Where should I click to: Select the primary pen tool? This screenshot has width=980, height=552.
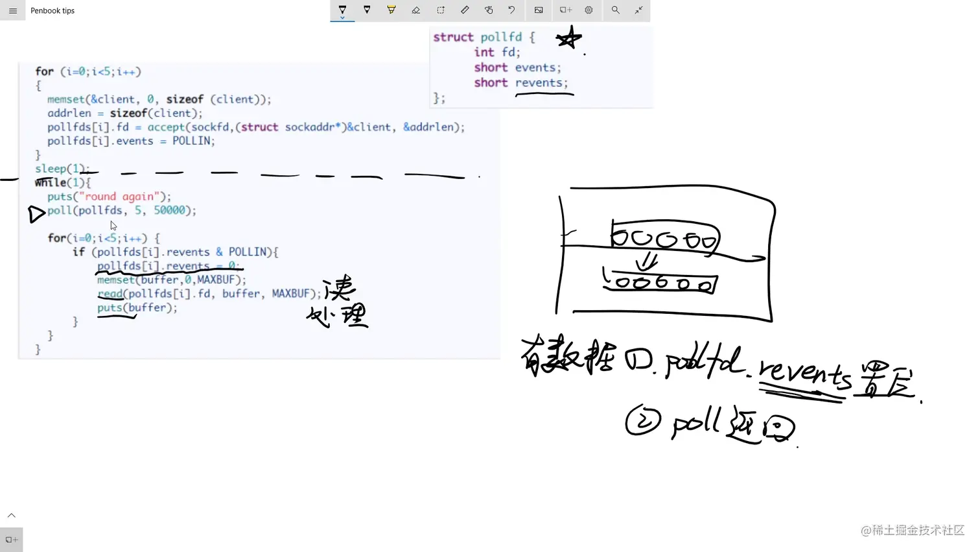[x=342, y=10]
